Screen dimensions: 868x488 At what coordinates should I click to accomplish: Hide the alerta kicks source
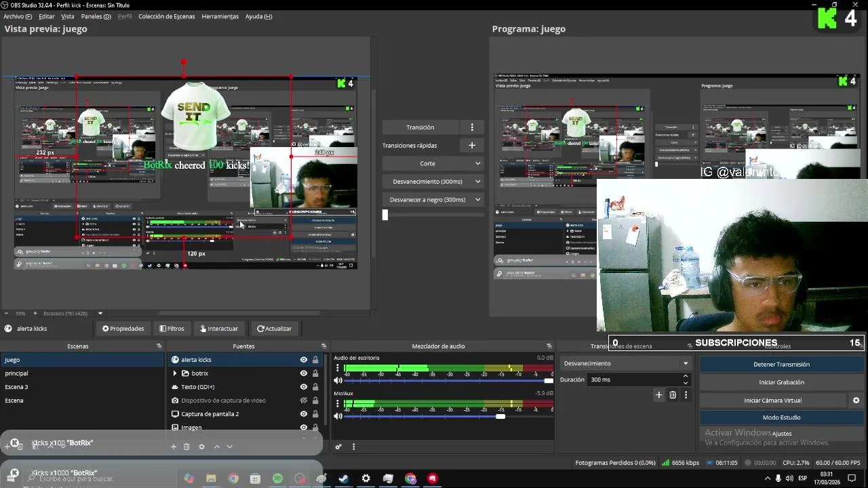[x=304, y=360]
